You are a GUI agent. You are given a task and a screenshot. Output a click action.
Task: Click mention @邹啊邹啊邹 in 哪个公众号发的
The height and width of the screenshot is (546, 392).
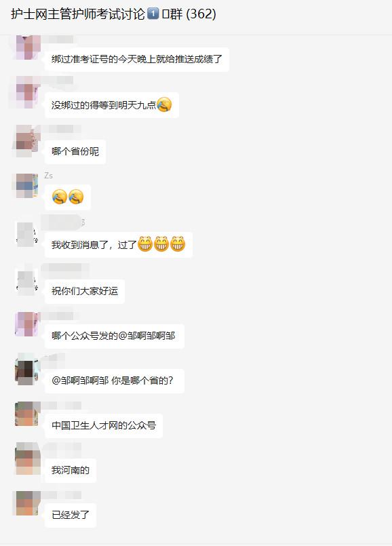pos(146,336)
